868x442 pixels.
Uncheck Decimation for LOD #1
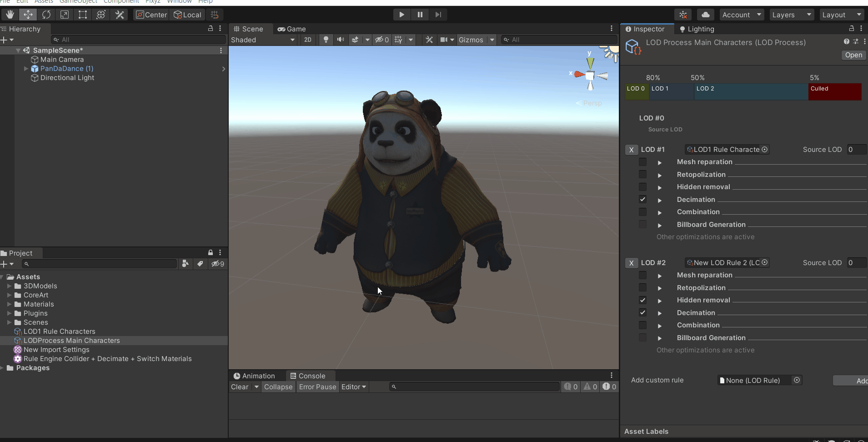(x=642, y=199)
